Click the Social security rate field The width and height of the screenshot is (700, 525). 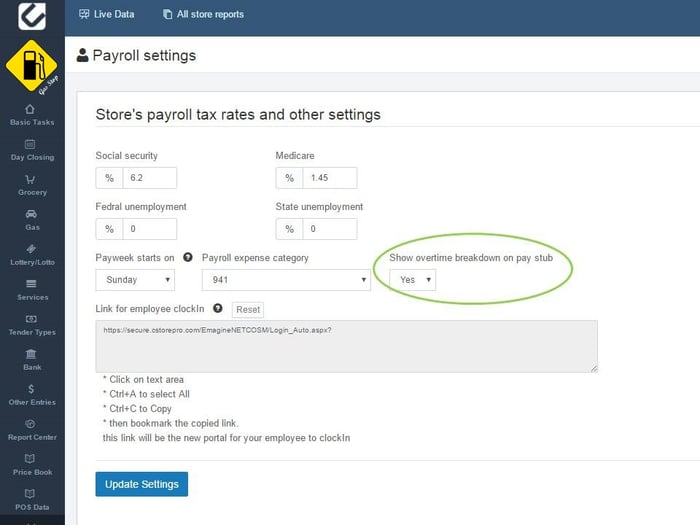click(149, 178)
